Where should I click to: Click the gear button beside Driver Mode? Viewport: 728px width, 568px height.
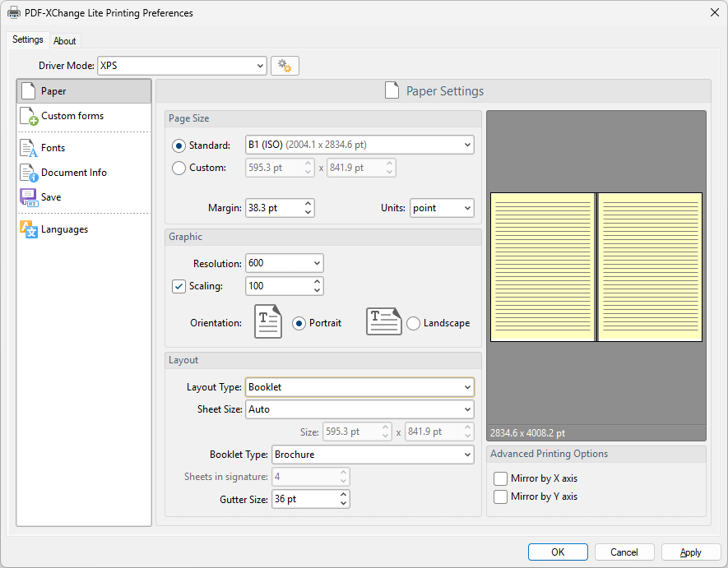point(285,66)
